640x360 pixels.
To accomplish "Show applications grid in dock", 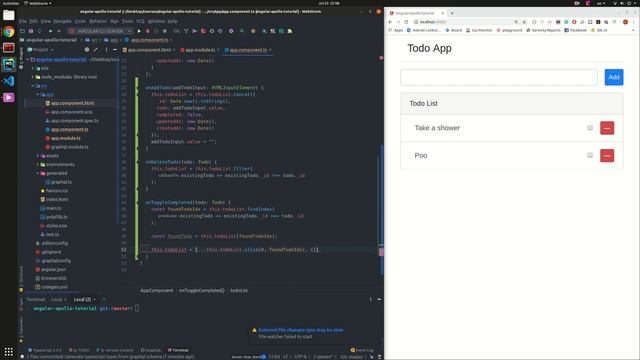I will pos(9,351).
